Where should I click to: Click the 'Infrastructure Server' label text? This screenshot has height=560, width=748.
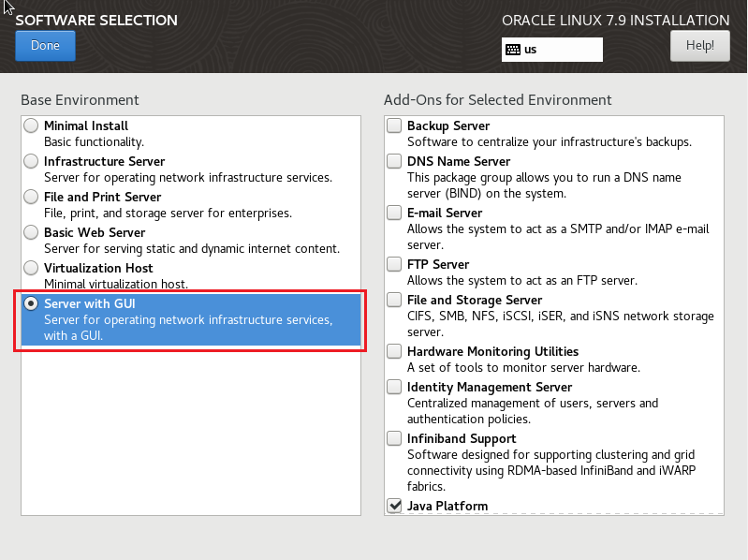(x=105, y=161)
